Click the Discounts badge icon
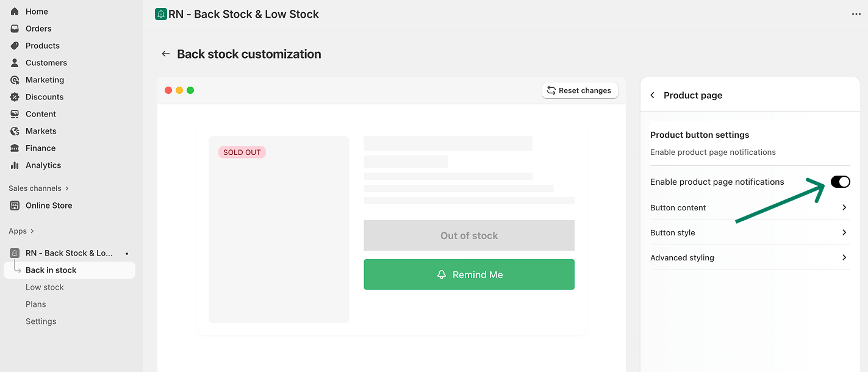The width and height of the screenshot is (868, 372). (15, 97)
